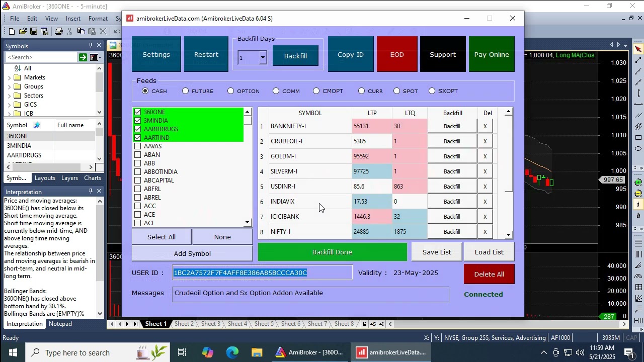Open Task View on Windows taskbar

(182, 352)
